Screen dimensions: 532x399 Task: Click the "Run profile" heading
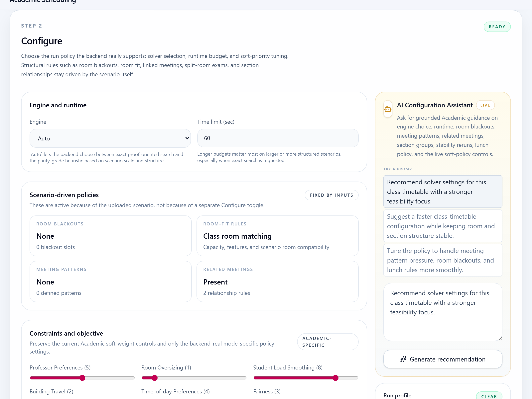coord(397,395)
